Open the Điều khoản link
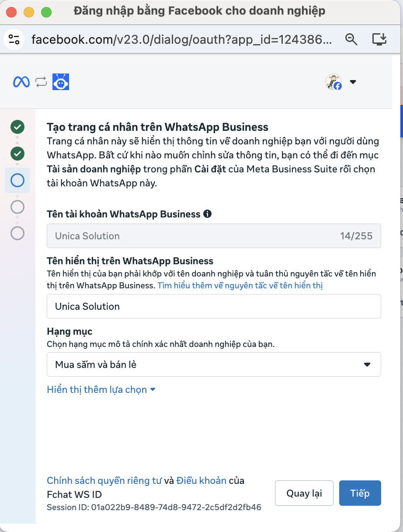403x532 pixels. 201,480
